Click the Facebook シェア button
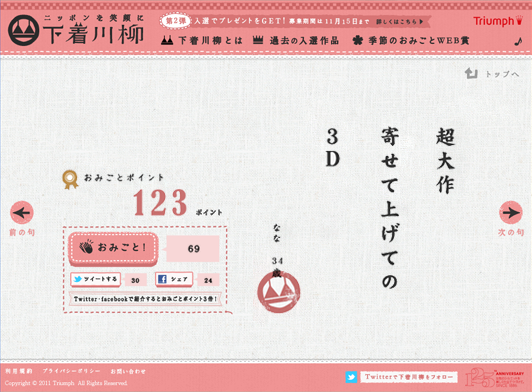This screenshot has height=392, width=532. [x=174, y=279]
